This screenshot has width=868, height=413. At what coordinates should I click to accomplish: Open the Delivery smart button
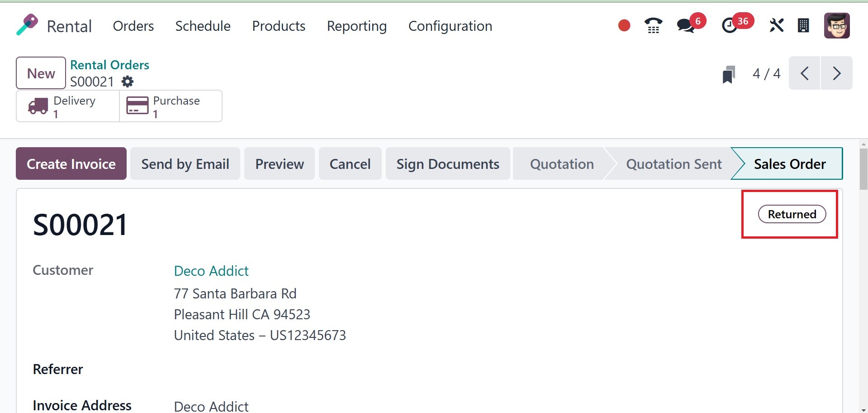pyautogui.click(x=68, y=106)
